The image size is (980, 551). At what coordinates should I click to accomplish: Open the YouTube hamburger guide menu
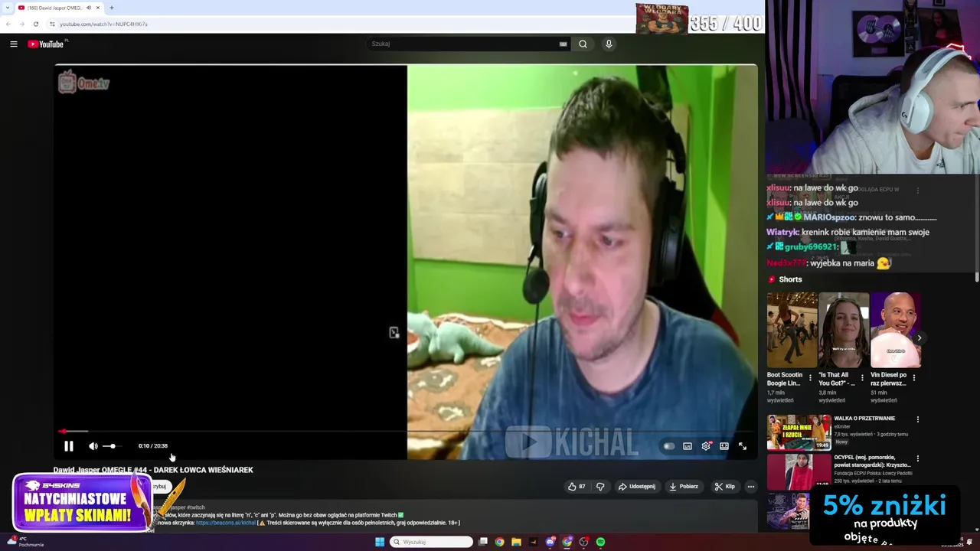point(13,44)
